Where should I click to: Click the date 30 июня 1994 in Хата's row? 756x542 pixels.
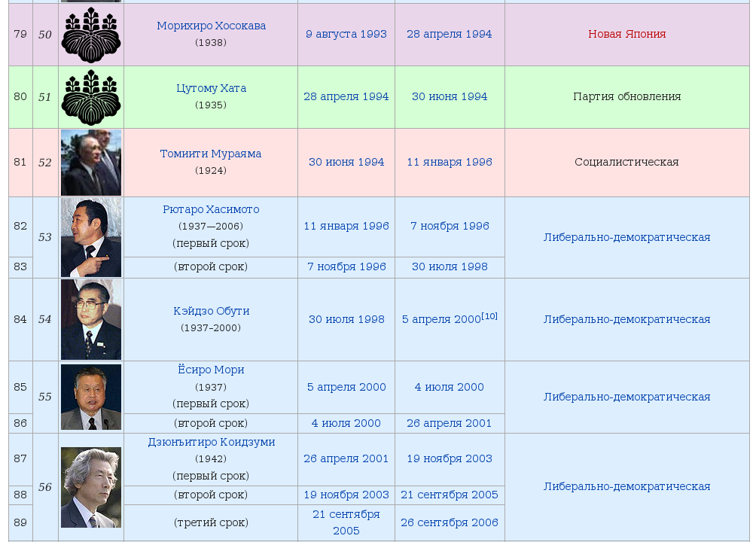click(450, 96)
